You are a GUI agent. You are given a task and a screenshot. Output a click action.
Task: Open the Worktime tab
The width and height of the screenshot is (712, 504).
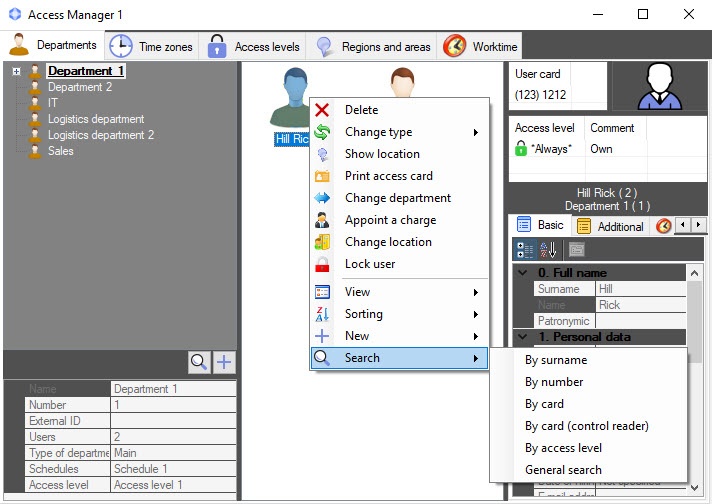pos(480,46)
